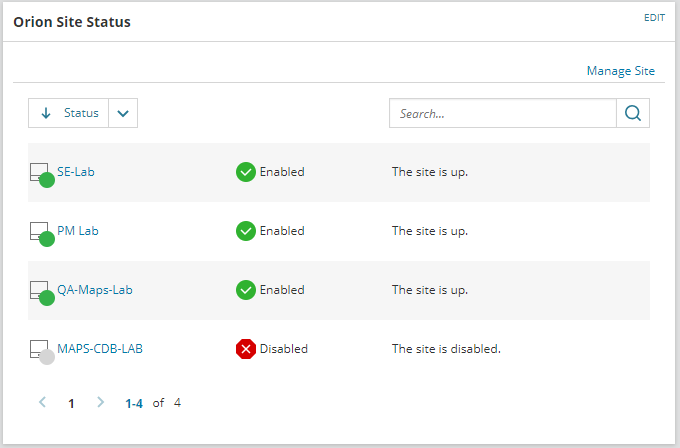The image size is (680, 448).
Task: Click the green Enabled checkmark for SE-Lab
Action: pos(246,172)
